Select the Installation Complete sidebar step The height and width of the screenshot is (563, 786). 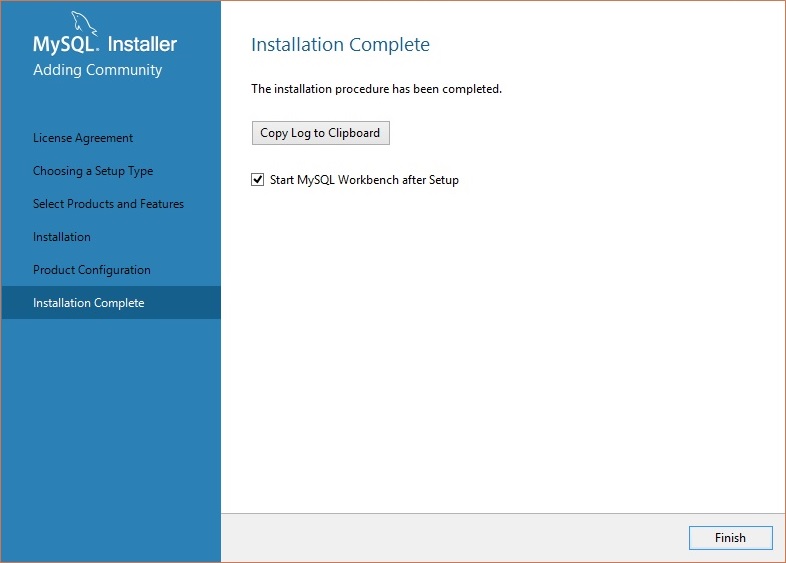(x=111, y=302)
